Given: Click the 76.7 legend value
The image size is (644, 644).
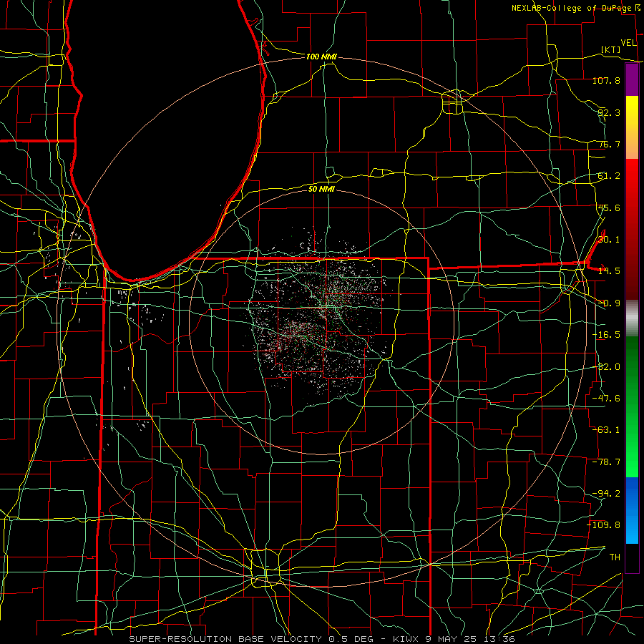Looking at the screenshot, I should tap(609, 144).
